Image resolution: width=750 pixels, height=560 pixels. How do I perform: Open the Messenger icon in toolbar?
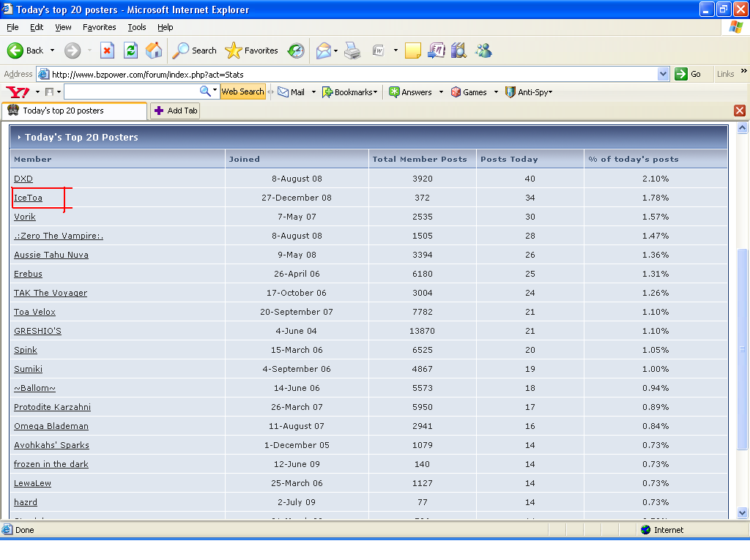(x=483, y=51)
